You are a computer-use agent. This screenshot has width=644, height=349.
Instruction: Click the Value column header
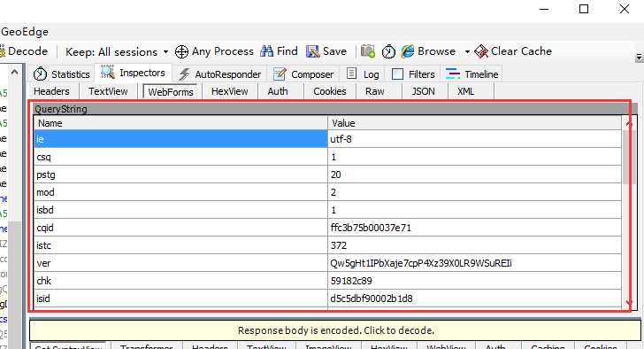pyautogui.click(x=475, y=123)
